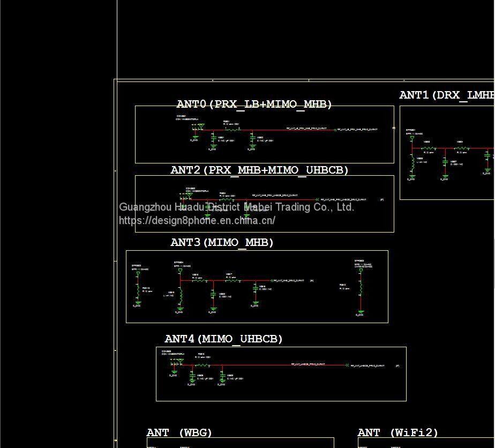The height and width of the screenshot is (448, 495).
Task: Click the ANT (WBG) section title
Action: click(x=179, y=432)
